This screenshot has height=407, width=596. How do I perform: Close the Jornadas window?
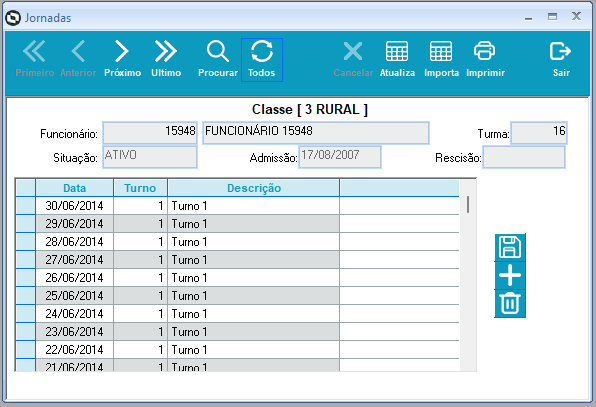576,16
